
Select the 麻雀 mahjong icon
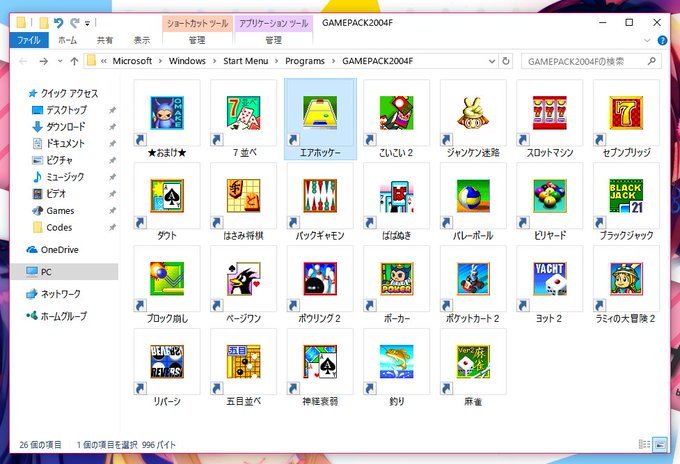473,362
